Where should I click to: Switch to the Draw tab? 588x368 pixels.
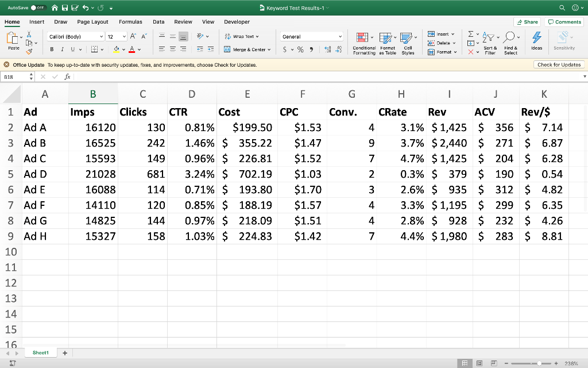pos(60,22)
